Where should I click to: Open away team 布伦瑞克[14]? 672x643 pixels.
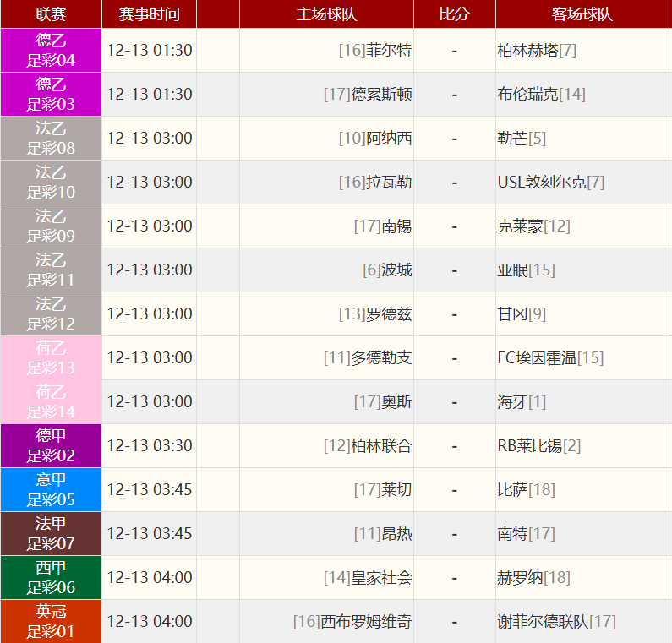pos(541,95)
